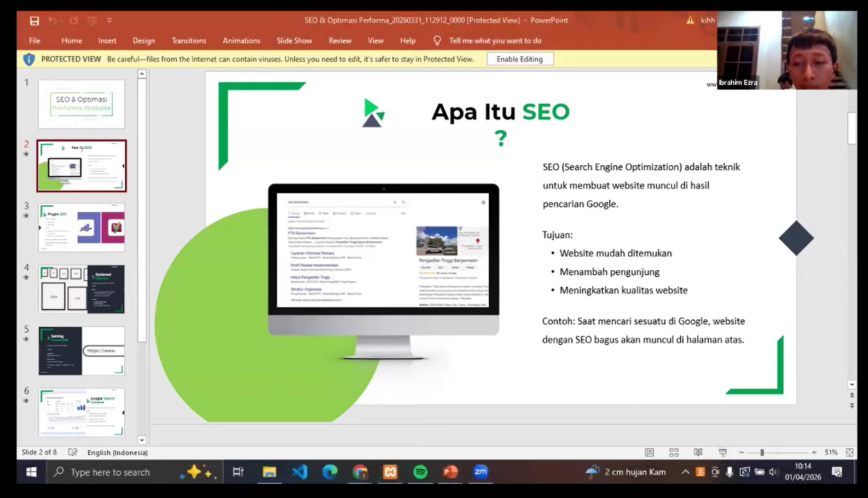The width and height of the screenshot is (868, 498).
Task: Show hidden system tray icons chevron
Action: tap(685, 472)
